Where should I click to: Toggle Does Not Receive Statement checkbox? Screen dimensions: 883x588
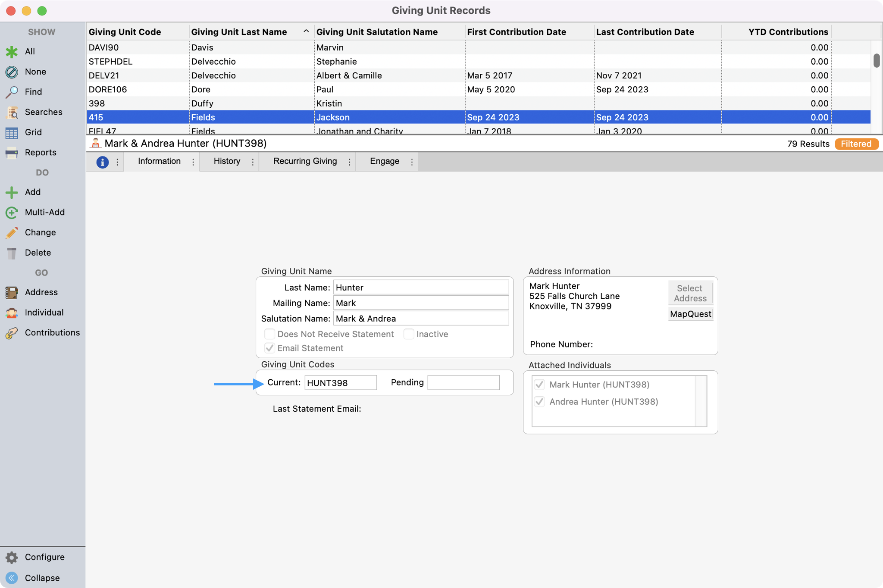[x=270, y=334]
